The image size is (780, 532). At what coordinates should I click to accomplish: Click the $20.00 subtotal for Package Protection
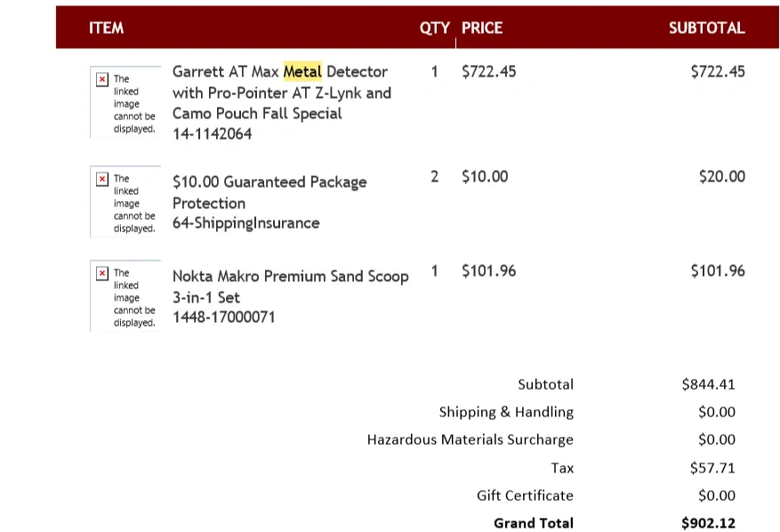click(x=721, y=176)
